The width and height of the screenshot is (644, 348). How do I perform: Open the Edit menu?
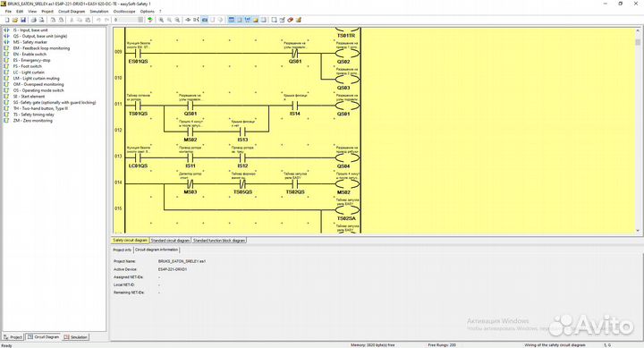(x=20, y=12)
